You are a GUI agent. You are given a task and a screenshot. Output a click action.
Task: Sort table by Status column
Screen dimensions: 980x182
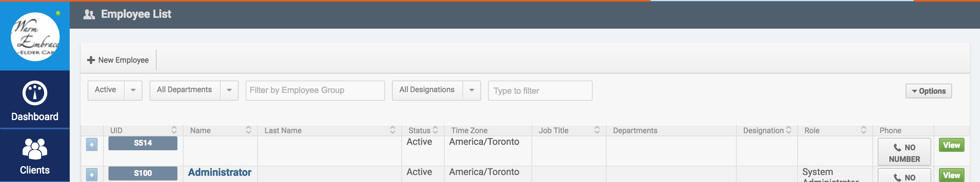(x=435, y=130)
